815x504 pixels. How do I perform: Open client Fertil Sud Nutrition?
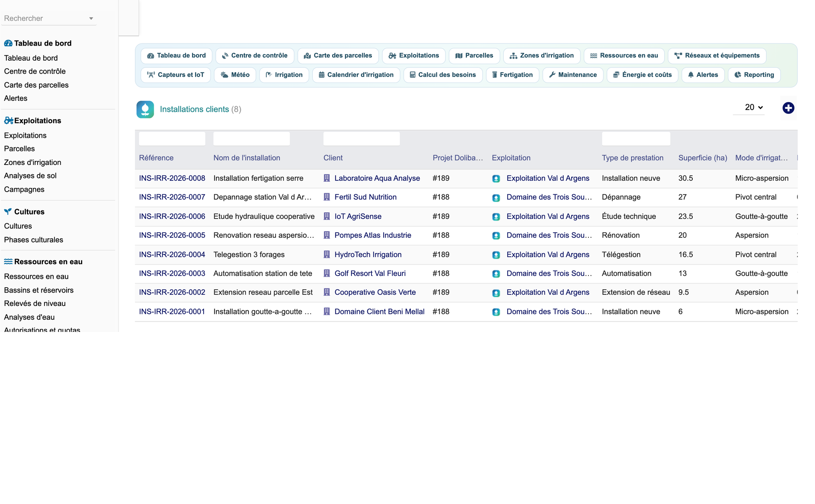[365, 197]
